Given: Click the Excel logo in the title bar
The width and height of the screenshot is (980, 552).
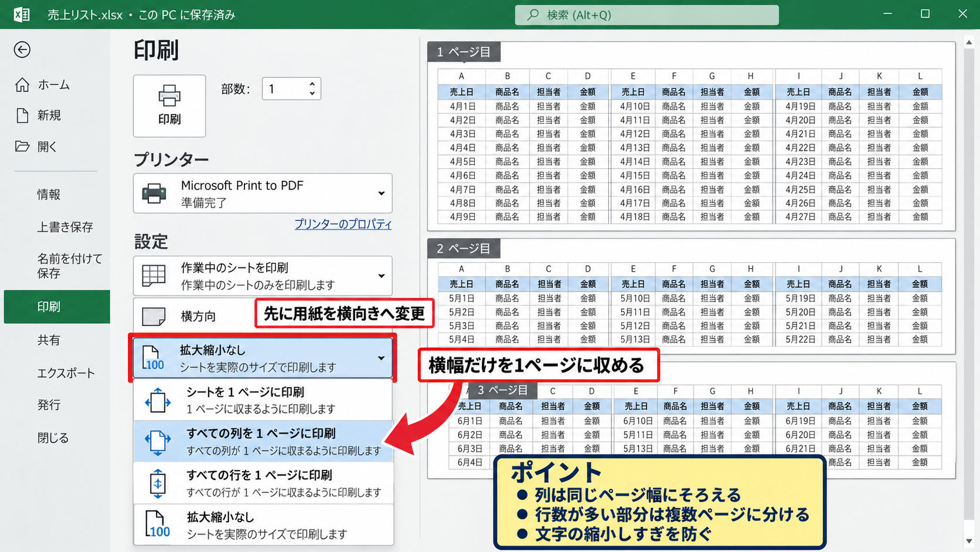Looking at the screenshot, I should [22, 14].
